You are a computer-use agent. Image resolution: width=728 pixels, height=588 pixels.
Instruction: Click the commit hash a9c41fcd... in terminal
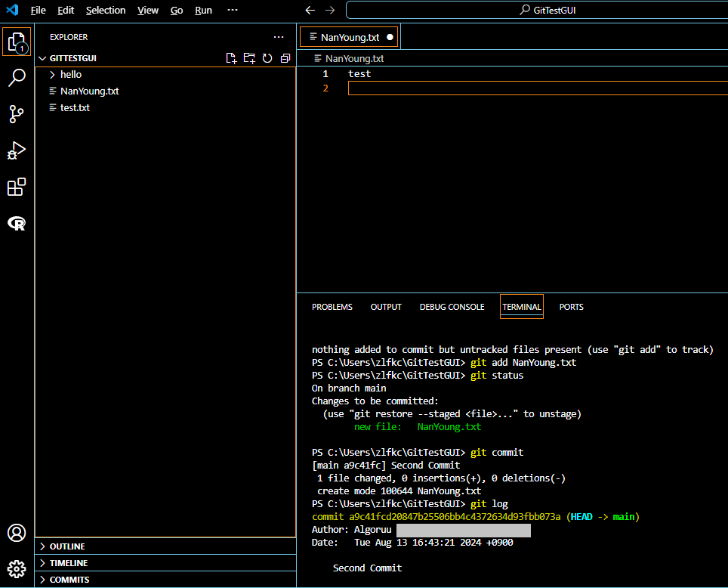tap(455, 517)
